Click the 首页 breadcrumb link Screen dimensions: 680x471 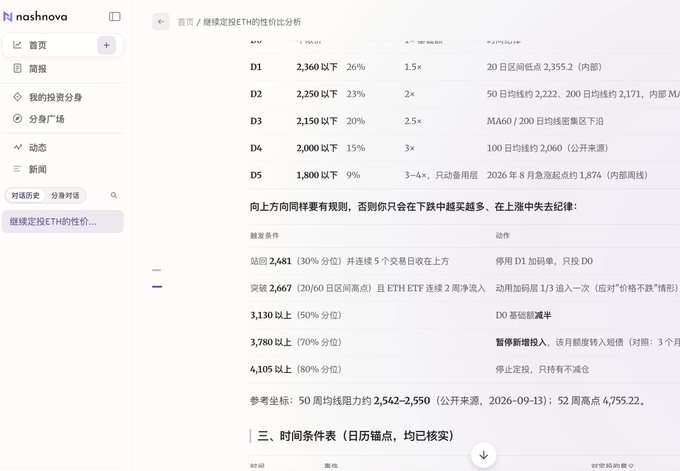(185, 22)
